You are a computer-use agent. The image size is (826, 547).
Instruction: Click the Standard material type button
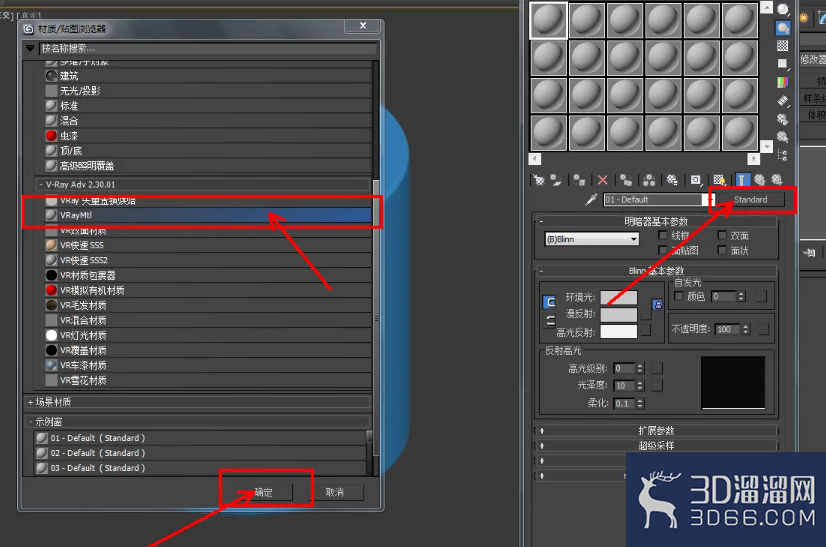click(x=751, y=200)
